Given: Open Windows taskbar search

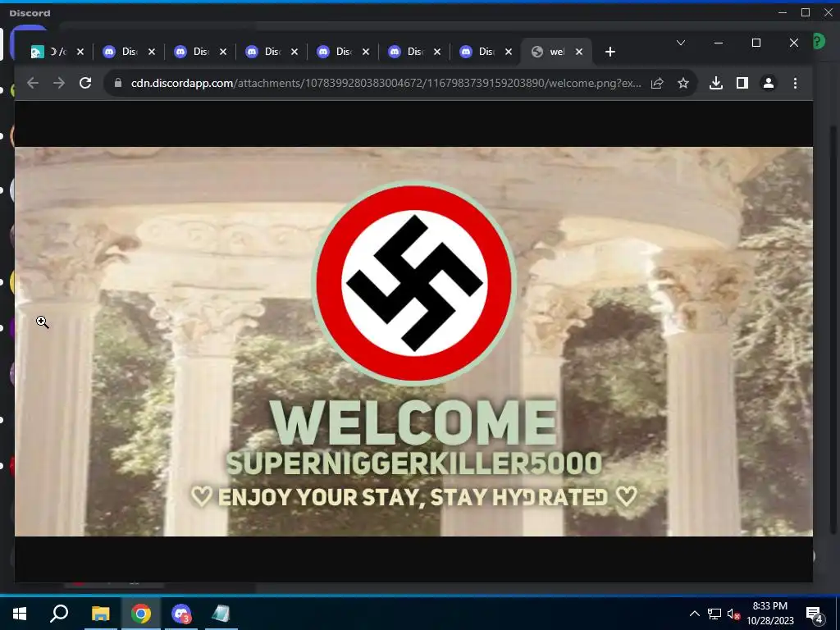Looking at the screenshot, I should pyautogui.click(x=59, y=614).
